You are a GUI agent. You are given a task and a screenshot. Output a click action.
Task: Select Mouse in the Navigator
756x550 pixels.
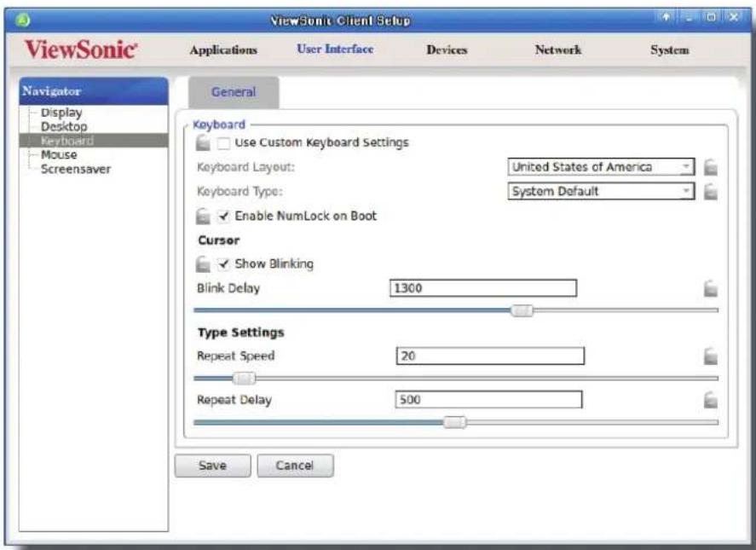pos(59,154)
